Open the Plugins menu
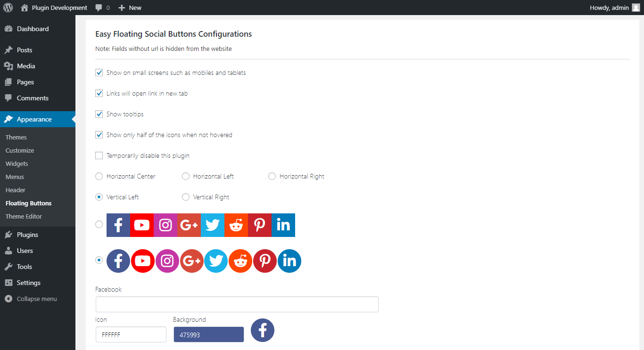 pyautogui.click(x=27, y=235)
